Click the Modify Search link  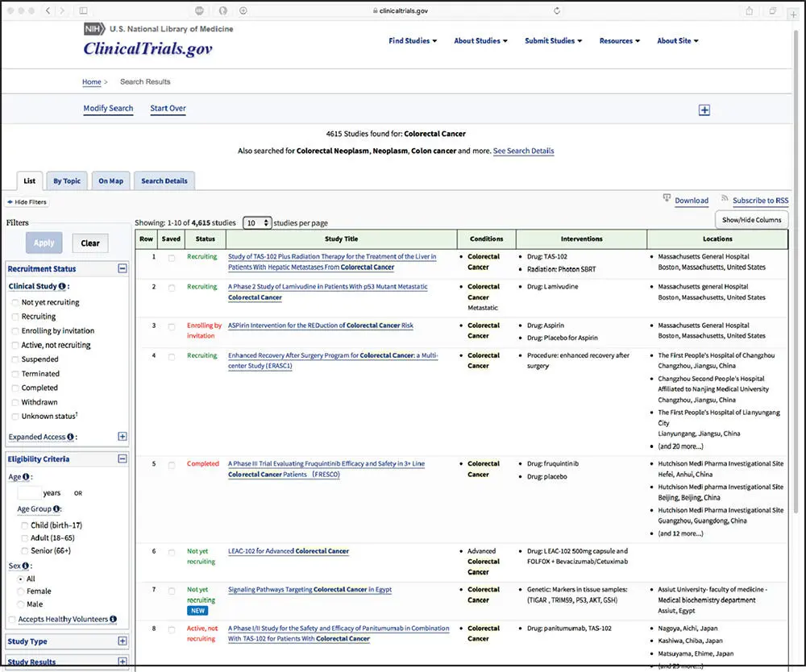[x=109, y=109]
